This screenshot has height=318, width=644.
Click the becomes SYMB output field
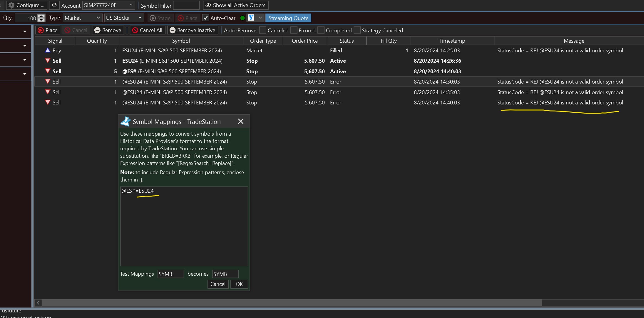tap(225, 274)
